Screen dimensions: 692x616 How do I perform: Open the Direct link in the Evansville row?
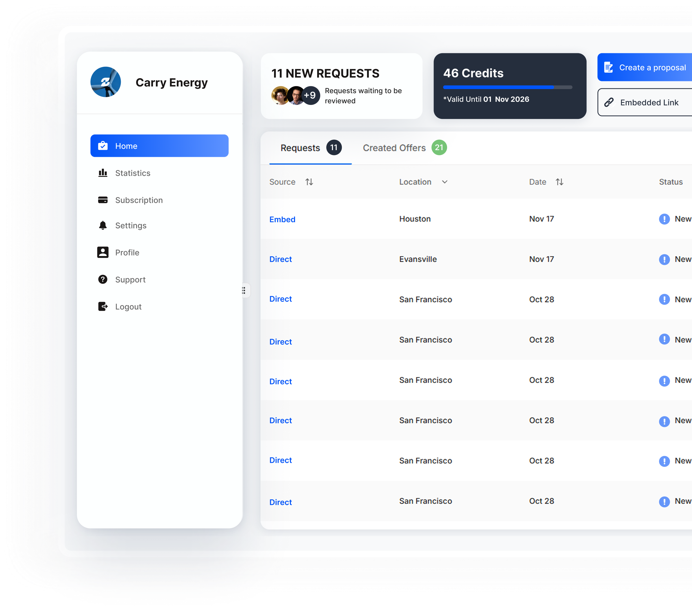click(281, 259)
